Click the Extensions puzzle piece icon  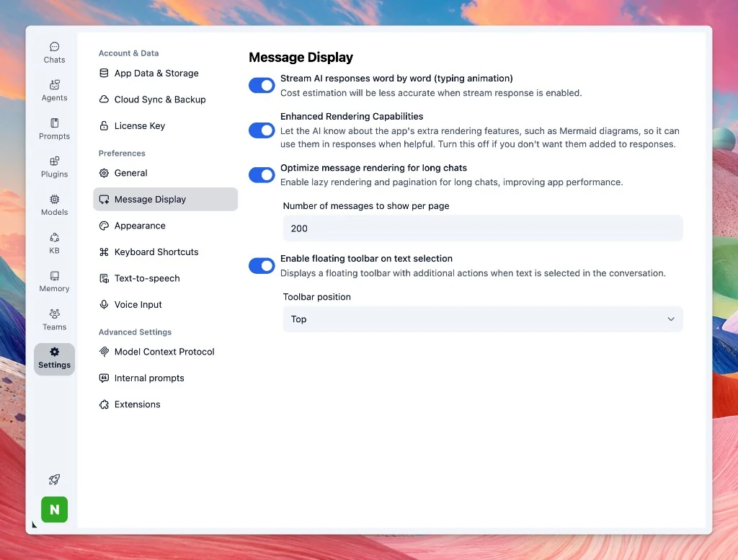point(104,404)
